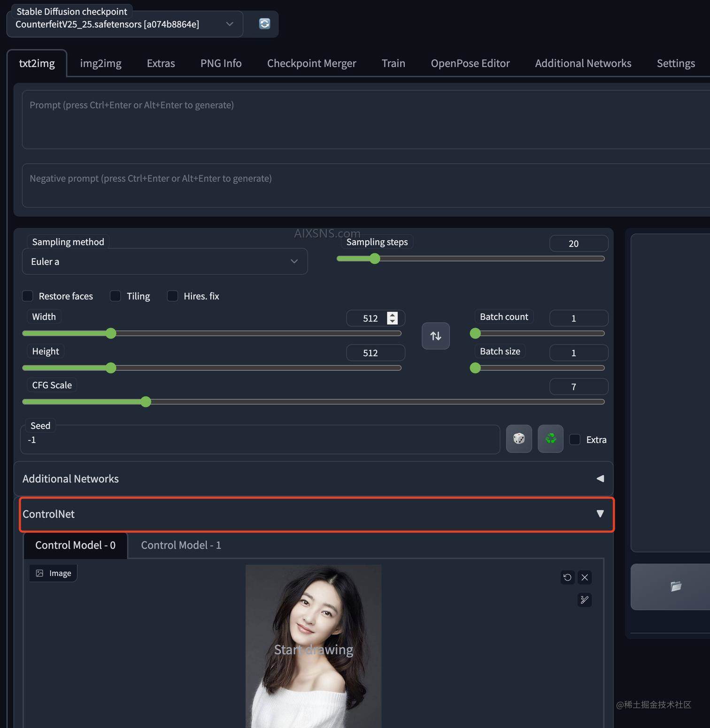Collapse the Additional Networks panel
This screenshot has height=728, width=710.
[600, 478]
